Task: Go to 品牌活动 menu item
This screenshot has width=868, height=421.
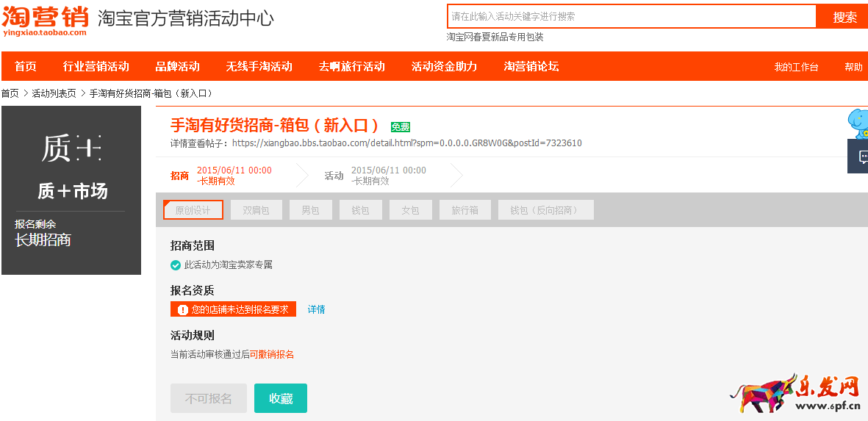Action: coord(177,66)
